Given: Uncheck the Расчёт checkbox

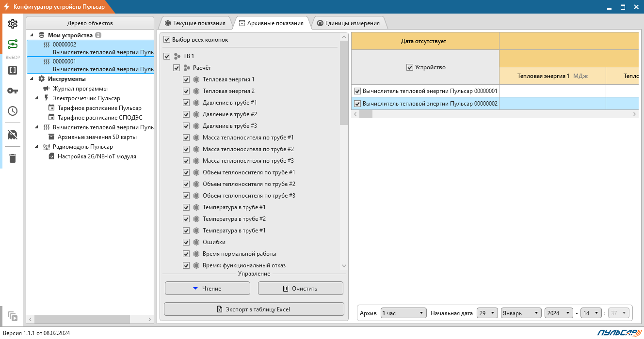Looking at the screenshot, I should pos(177,68).
